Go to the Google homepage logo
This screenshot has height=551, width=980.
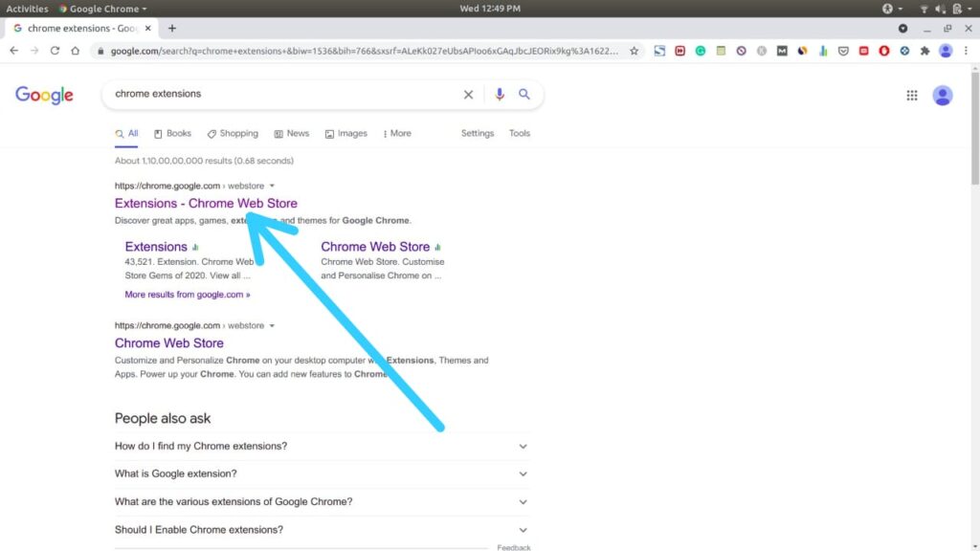44,95
